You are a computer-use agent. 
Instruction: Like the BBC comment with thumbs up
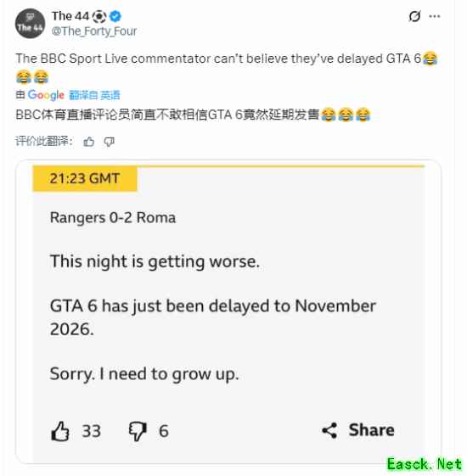click(60, 431)
